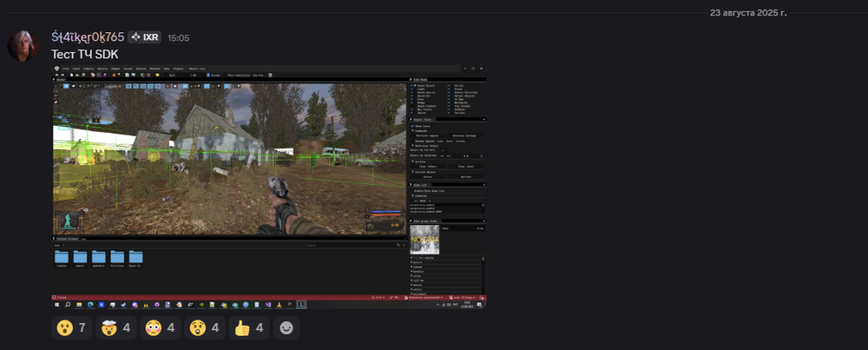Viewport: 868px width, 350px height.
Task: Collapse the Commands section
Action: [412, 131]
